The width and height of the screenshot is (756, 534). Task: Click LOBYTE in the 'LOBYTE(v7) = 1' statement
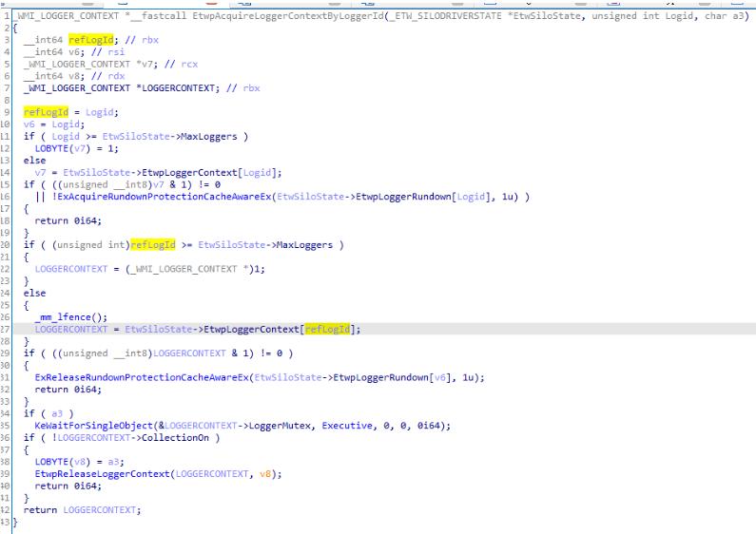(51, 148)
